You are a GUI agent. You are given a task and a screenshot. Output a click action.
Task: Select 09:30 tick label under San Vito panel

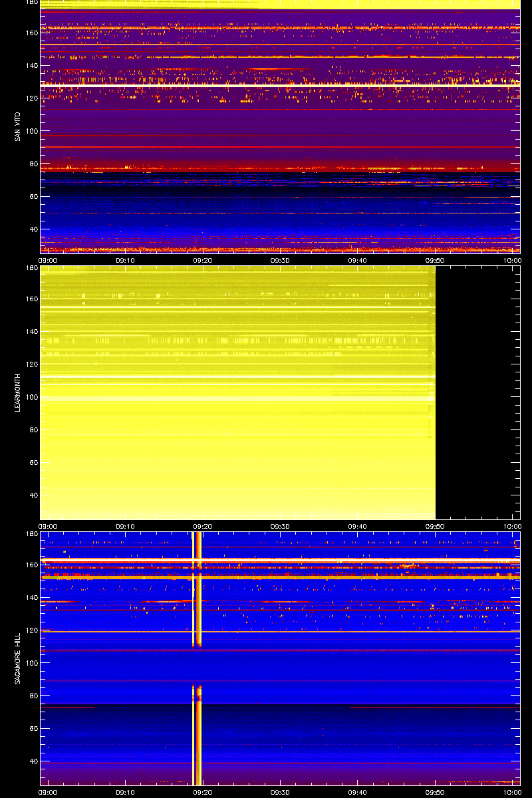(280, 260)
